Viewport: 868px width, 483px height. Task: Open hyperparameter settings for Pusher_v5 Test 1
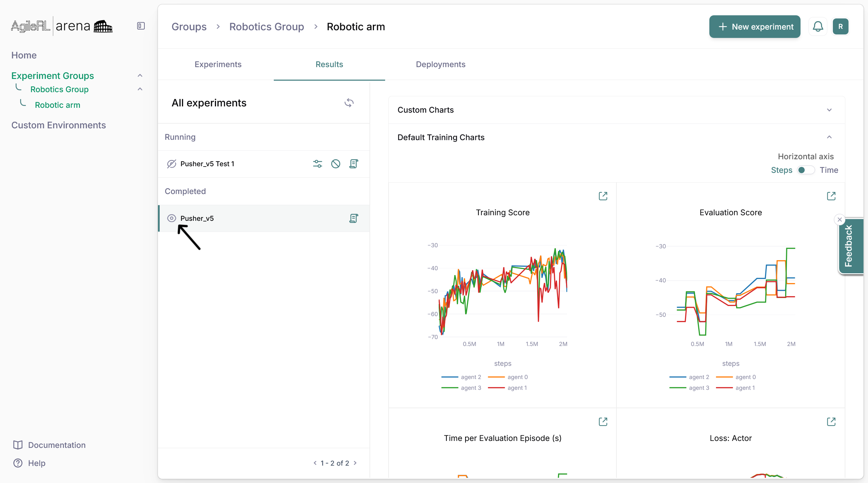tap(317, 164)
